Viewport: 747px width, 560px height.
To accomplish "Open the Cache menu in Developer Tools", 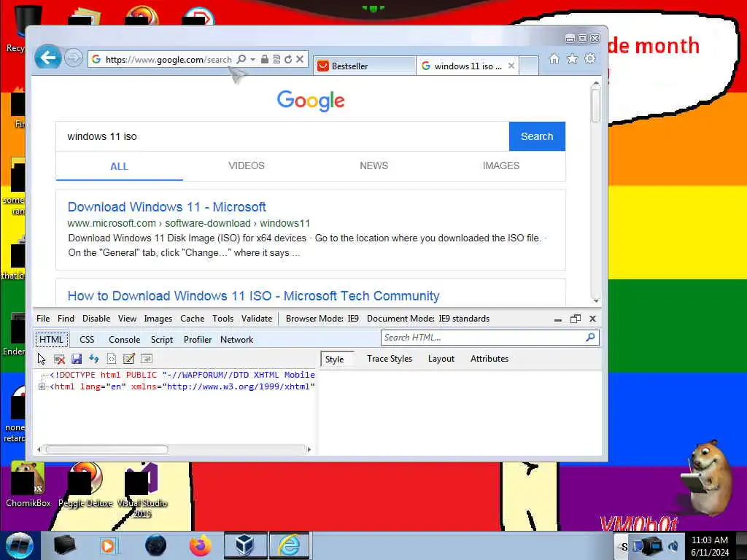I will pos(193,319).
